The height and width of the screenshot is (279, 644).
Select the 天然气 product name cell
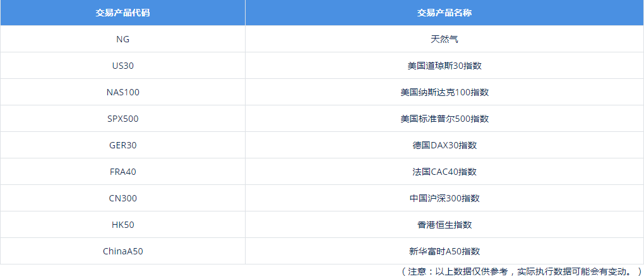pos(444,39)
